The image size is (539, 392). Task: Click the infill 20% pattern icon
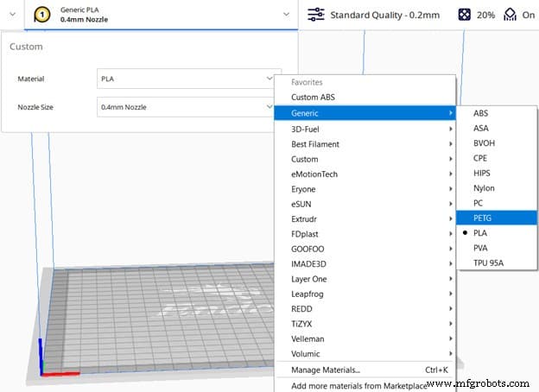[x=464, y=15]
